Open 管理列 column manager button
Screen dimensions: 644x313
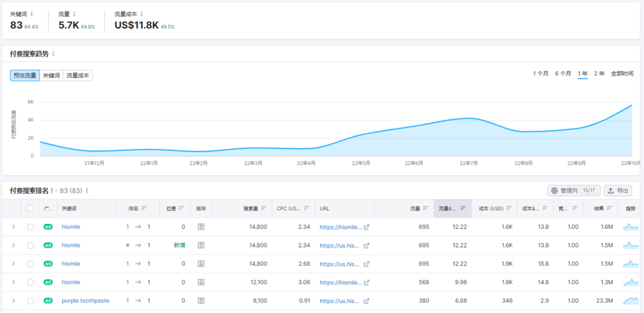pos(574,191)
